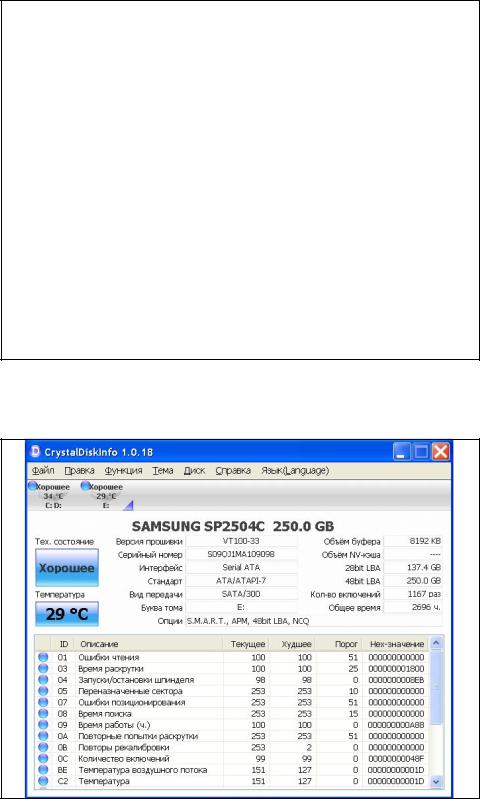Click the ATA/ATAPI-7 standard field

coord(242,580)
